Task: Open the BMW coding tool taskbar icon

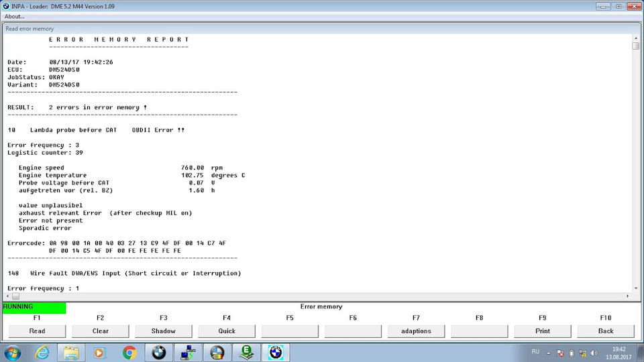Action: point(217,353)
